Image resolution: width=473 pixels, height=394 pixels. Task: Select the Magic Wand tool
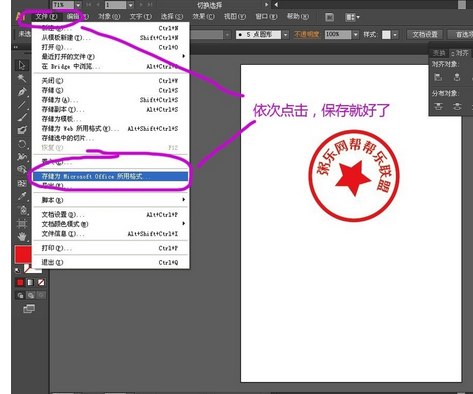[x=22, y=78]
